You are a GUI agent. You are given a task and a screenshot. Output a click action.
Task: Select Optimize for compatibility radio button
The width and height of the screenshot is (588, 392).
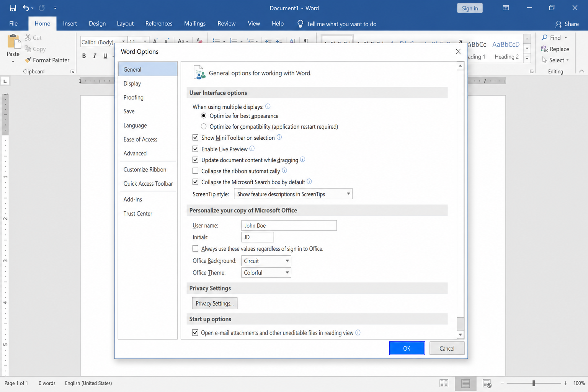204,126
